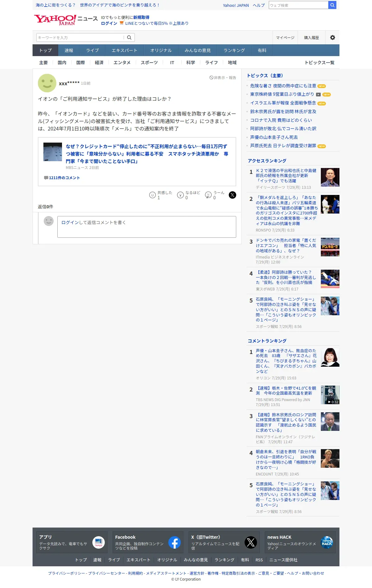Click the マイページ button
Screen dimensions: 372x588
tap(285, 38)
